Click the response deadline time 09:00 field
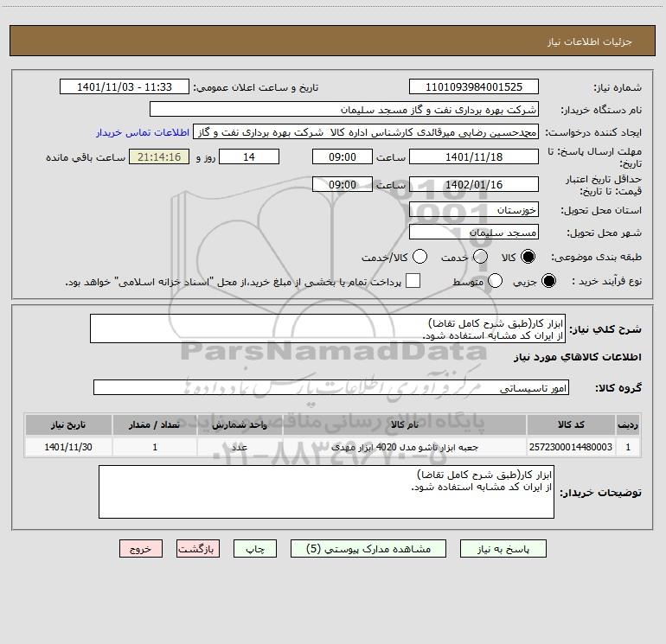The image size is (666, 644). click(343, 156)
